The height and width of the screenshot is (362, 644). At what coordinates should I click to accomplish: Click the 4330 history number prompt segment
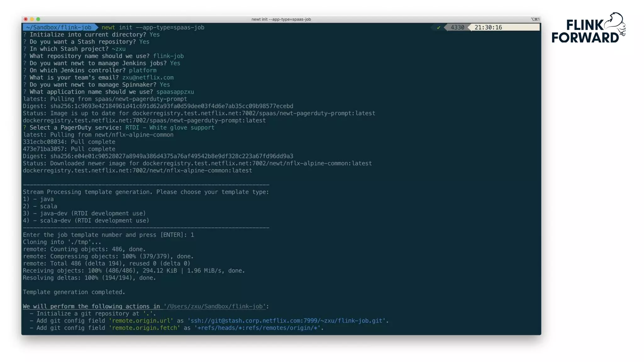(457, 28)
